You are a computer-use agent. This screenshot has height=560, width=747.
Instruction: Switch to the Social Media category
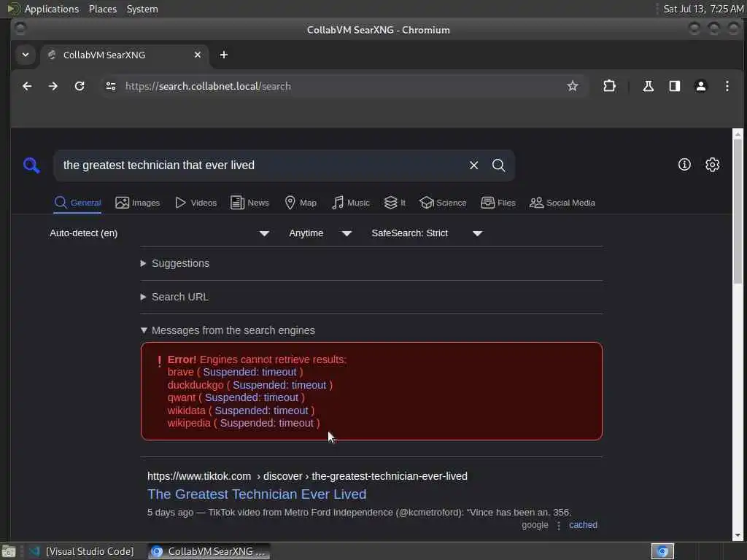pos(562,203)
